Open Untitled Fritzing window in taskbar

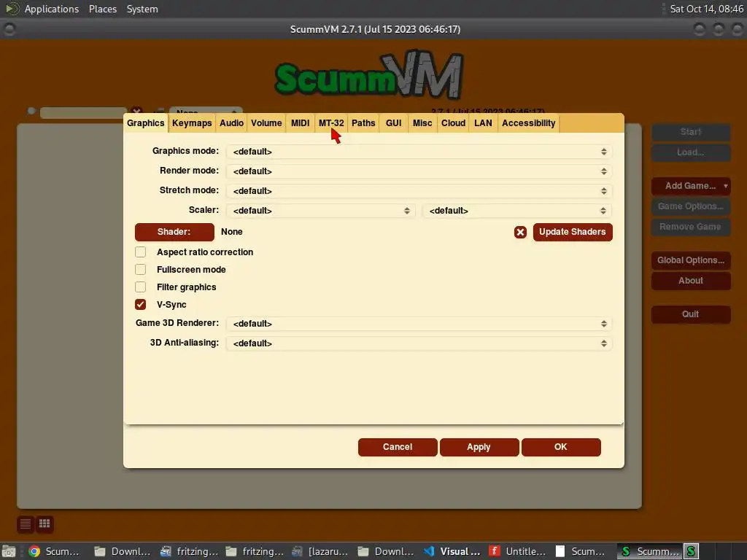pos(517,551)
